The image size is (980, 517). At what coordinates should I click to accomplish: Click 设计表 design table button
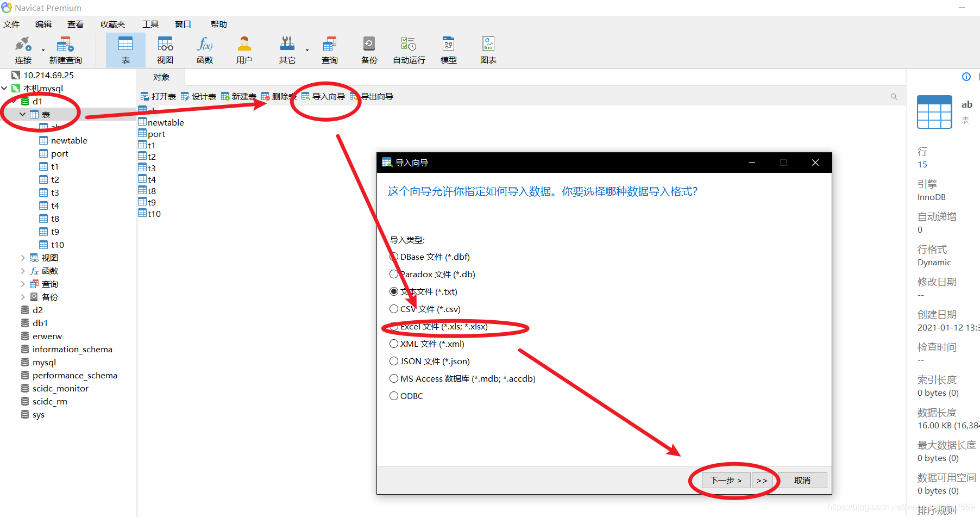[198, 96]
